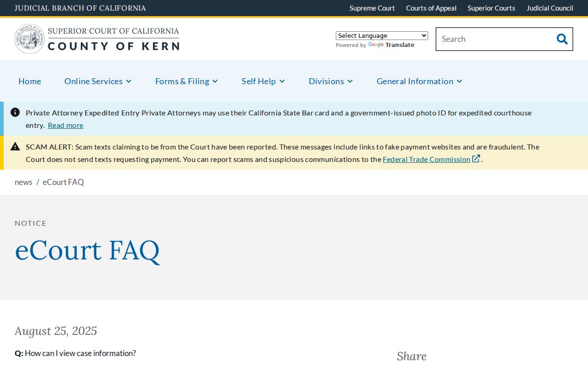Click the Judicial Branch court seal logo

coord(30,39)
